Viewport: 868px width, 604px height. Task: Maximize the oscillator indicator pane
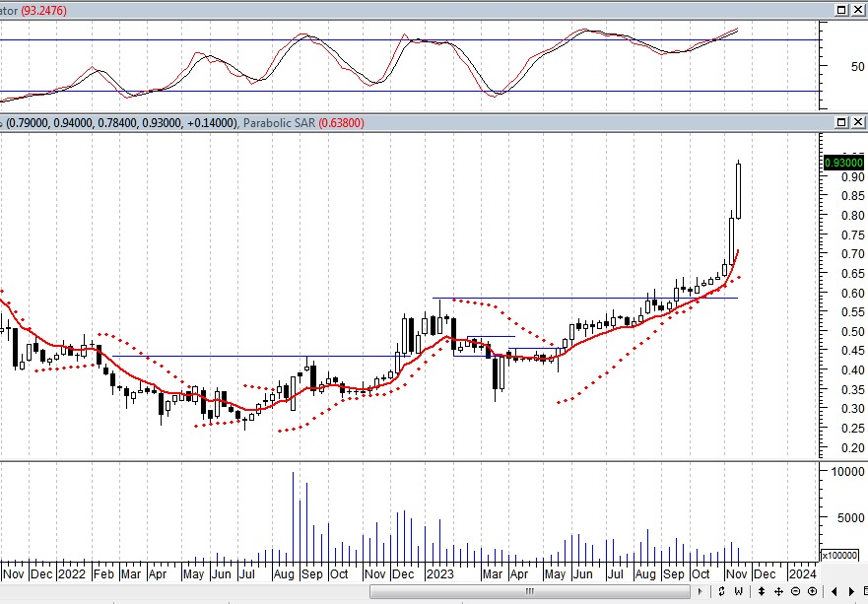coord(840,10)
